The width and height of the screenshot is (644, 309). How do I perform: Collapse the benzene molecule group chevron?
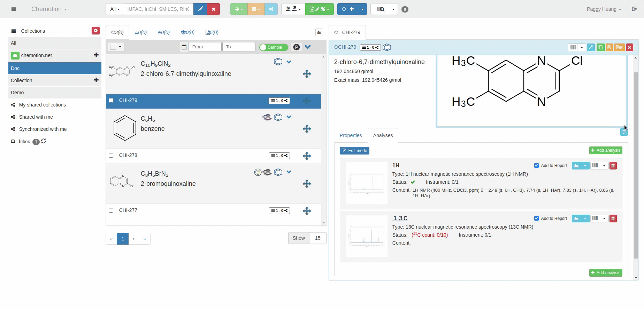tap(289, 117)
